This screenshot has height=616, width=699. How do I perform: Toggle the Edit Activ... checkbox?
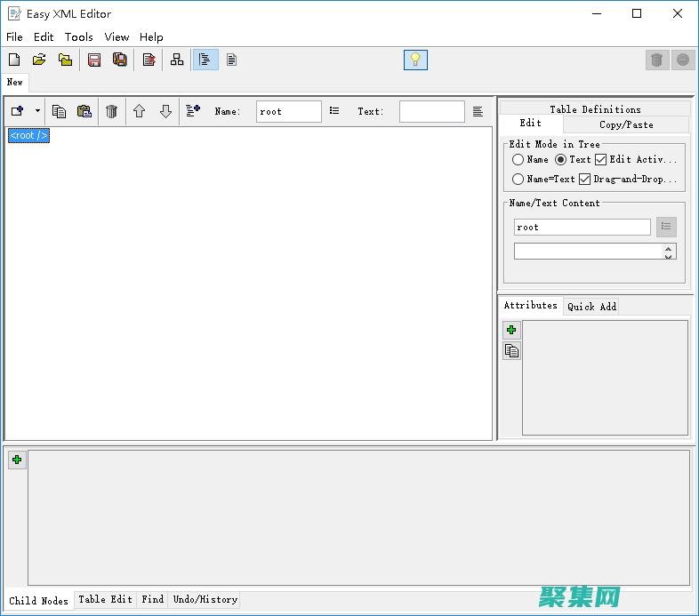(600, 160)
